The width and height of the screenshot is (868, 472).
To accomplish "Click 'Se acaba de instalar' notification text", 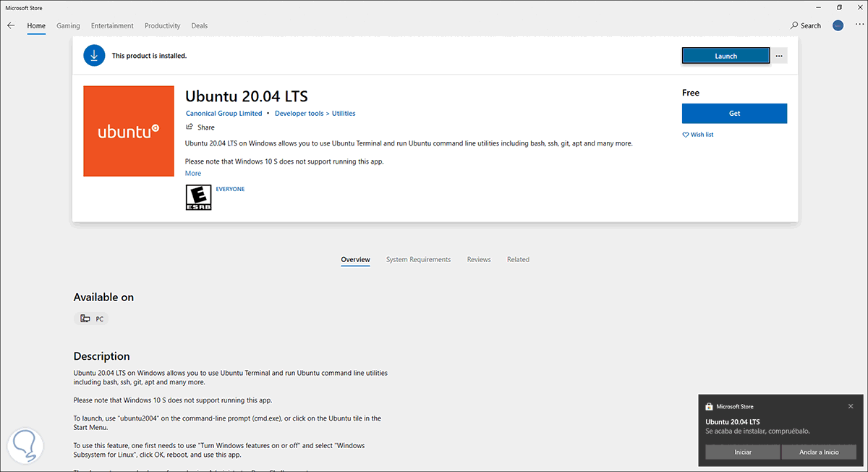I will [x=757, y=431].
